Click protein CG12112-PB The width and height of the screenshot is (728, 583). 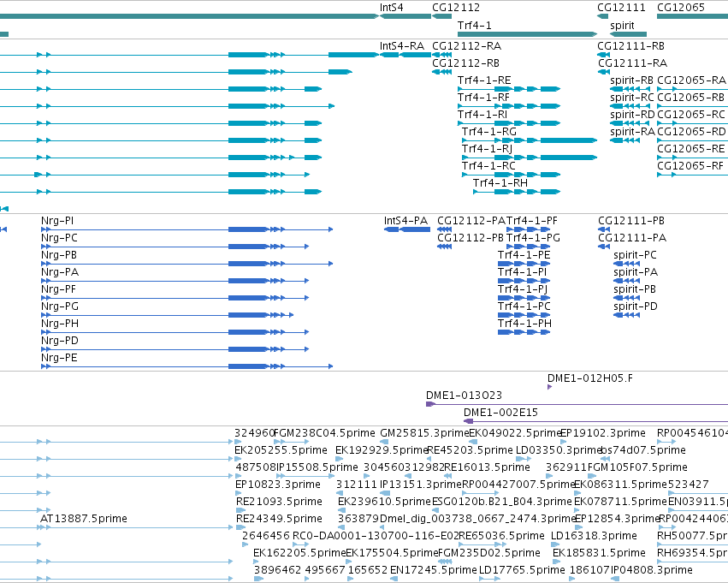(x=471, y=238)
